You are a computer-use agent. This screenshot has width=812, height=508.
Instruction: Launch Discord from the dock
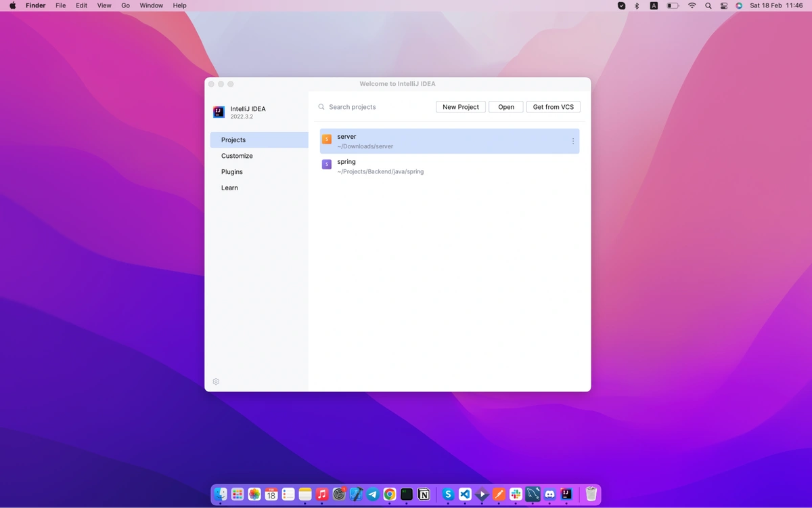(549, 494)
